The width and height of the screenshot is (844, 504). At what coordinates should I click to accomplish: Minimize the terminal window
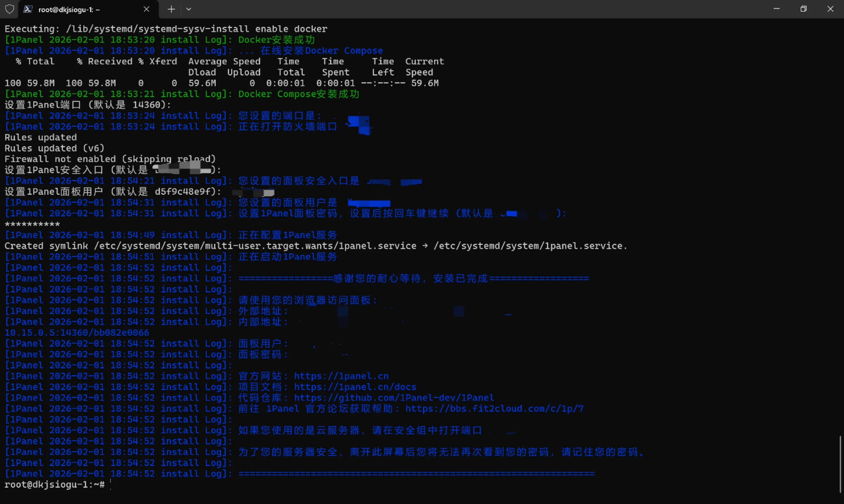(x=776, y=9)
